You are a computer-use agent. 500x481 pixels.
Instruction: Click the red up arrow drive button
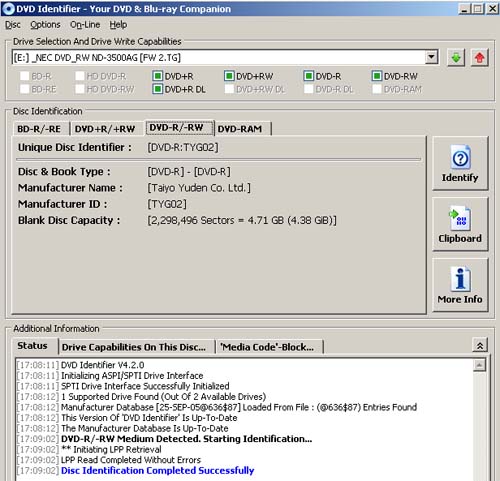tap(480, 58)
